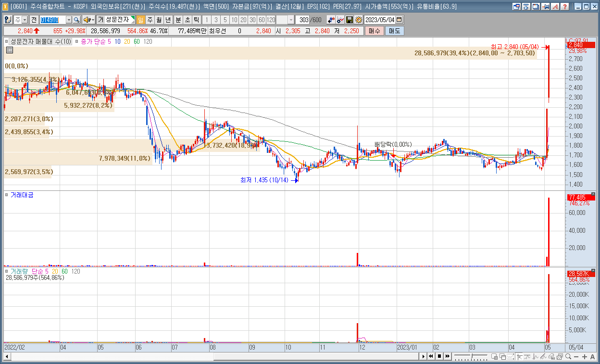Screen dimensions: 600x364
Task: Toggle the 전 button in toolbar
Action: click(x=34, y=20)
